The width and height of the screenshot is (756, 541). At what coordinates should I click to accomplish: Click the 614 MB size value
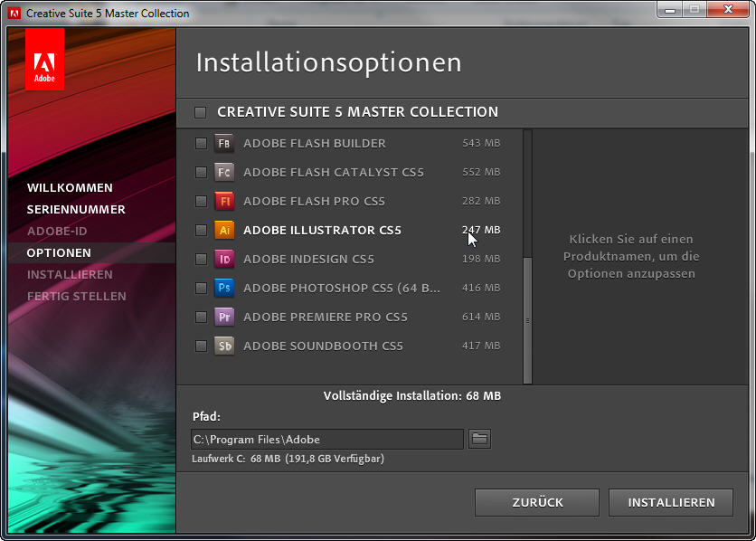coord(481,317)
